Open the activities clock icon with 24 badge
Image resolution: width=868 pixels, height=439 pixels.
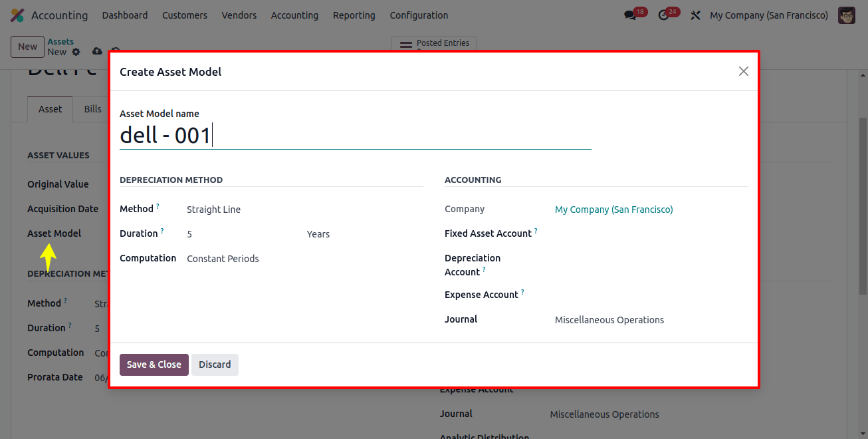pos(663,15)
